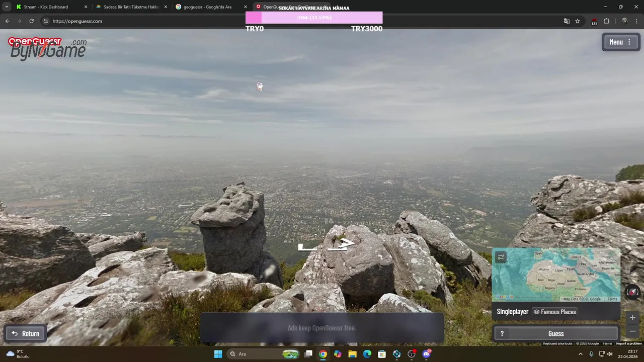Open Discord from the taskbar
Viewport: 644px width, 362px height.
click(x=427, y=354)
